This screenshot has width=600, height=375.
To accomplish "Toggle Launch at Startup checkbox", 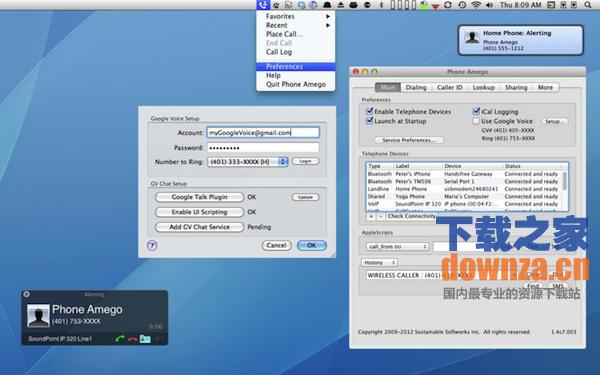I will pyautogui.click(x=370, y=121).
